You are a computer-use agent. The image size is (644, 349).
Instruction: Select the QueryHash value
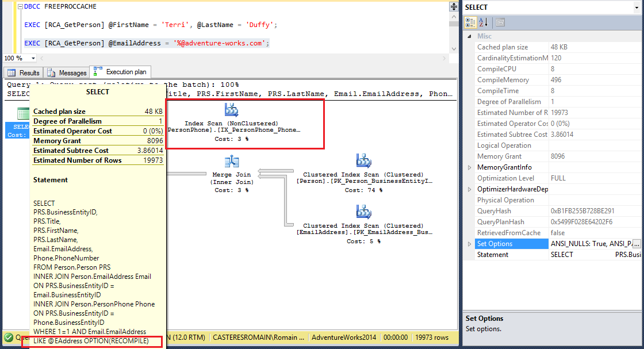[x=582, y=211]
